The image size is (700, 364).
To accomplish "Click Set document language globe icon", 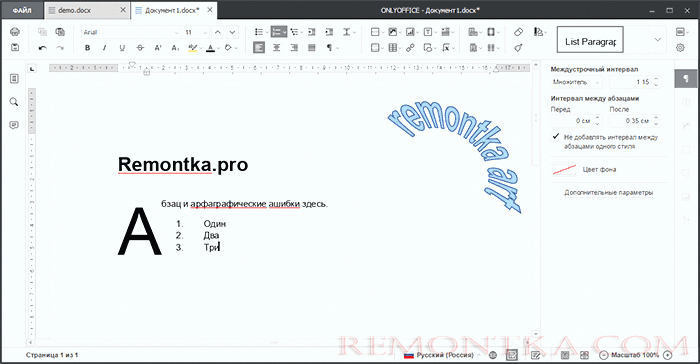I will tap(493, 355).
